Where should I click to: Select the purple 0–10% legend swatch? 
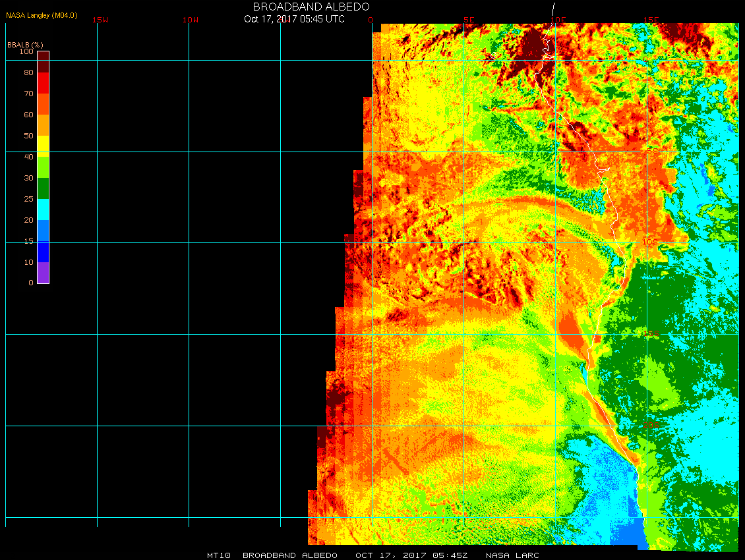click(x=43, y=273)
